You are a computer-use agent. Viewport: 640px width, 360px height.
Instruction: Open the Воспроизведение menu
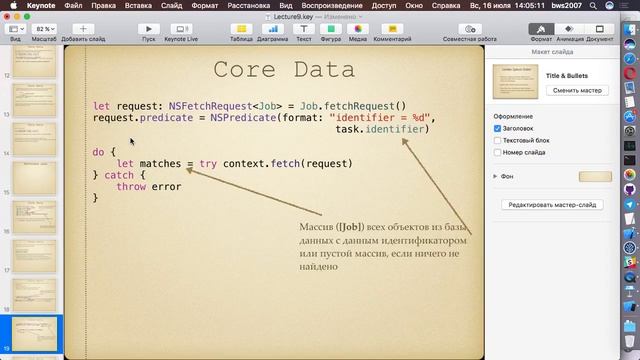click(332, 6)
